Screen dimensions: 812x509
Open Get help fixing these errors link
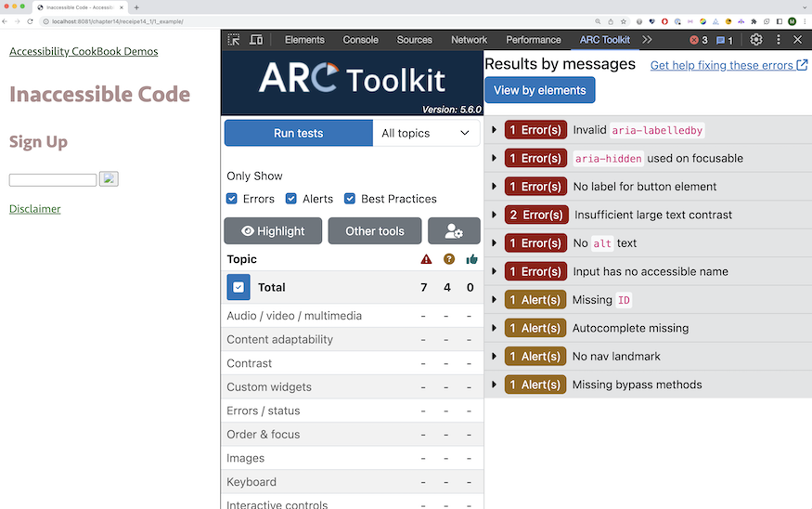click(x=728, y=65)
